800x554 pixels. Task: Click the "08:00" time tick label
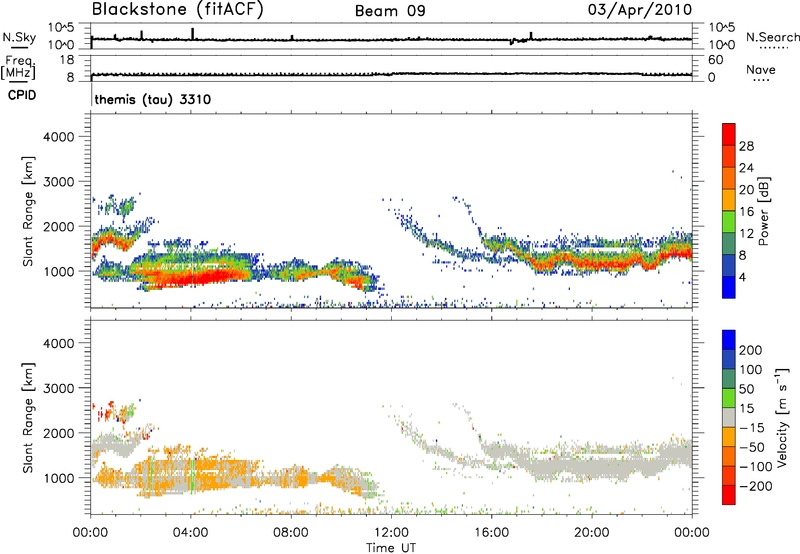pyautogui.click(x=291, y=533)
